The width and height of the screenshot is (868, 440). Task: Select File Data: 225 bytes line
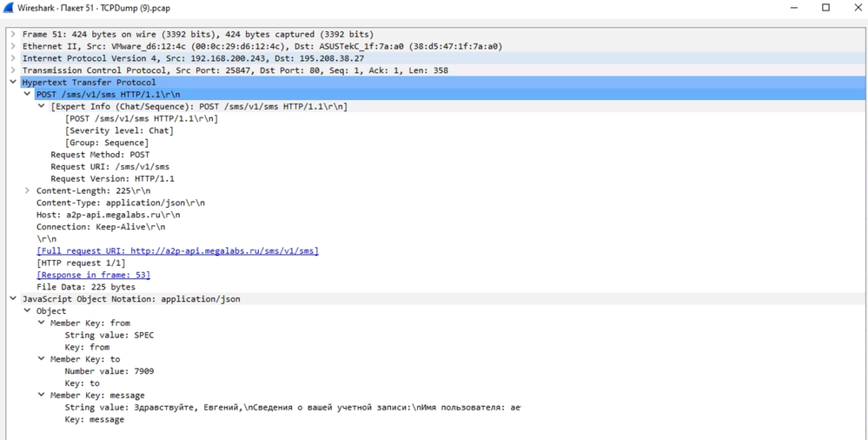tap(86, 287)
